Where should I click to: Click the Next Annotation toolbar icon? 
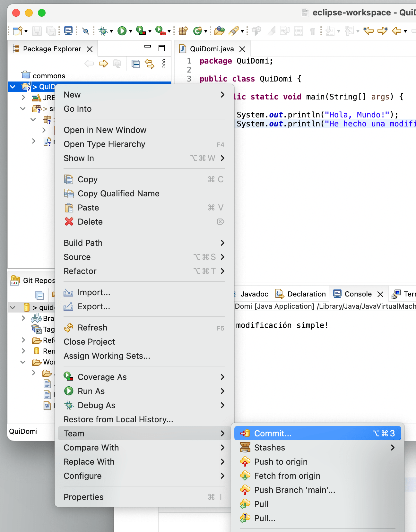click(x=330, y=31)
